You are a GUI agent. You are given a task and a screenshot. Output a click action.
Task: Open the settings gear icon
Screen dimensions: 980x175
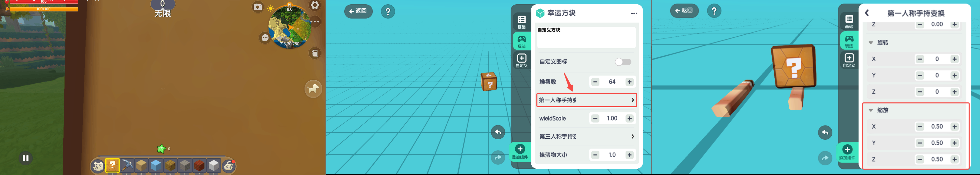pyautogui.click(x=315, y=5)
